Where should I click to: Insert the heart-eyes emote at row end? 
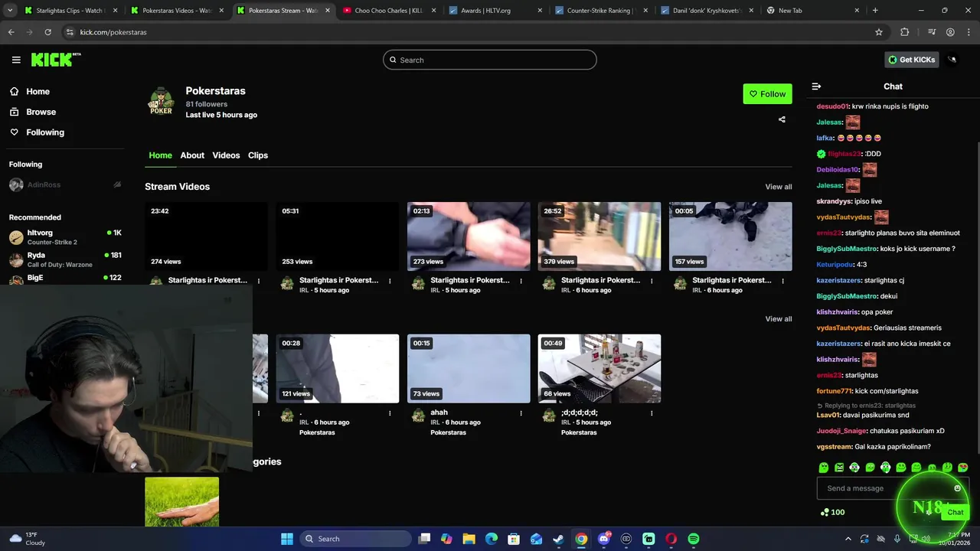pyautogui.click(x=963, y=468)
